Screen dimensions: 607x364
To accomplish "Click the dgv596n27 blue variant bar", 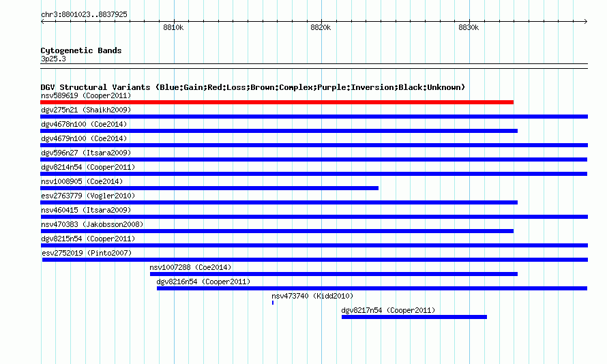I will click(314, 160).
